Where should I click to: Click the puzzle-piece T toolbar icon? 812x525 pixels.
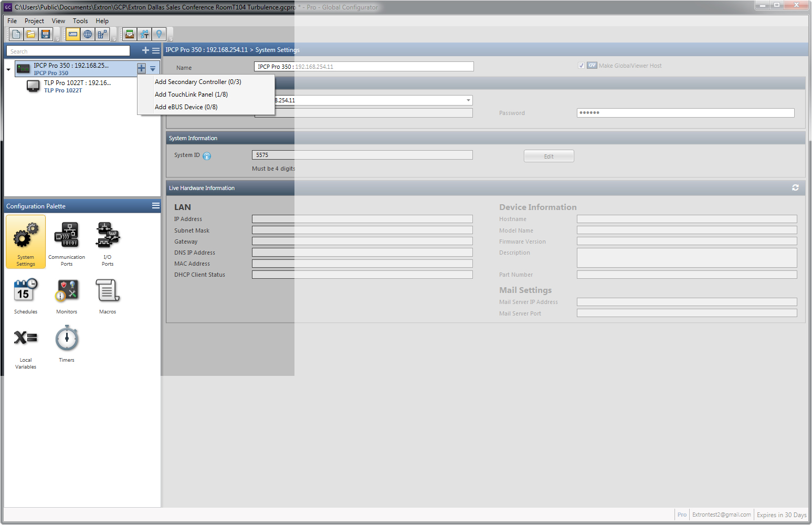(144, 35)
